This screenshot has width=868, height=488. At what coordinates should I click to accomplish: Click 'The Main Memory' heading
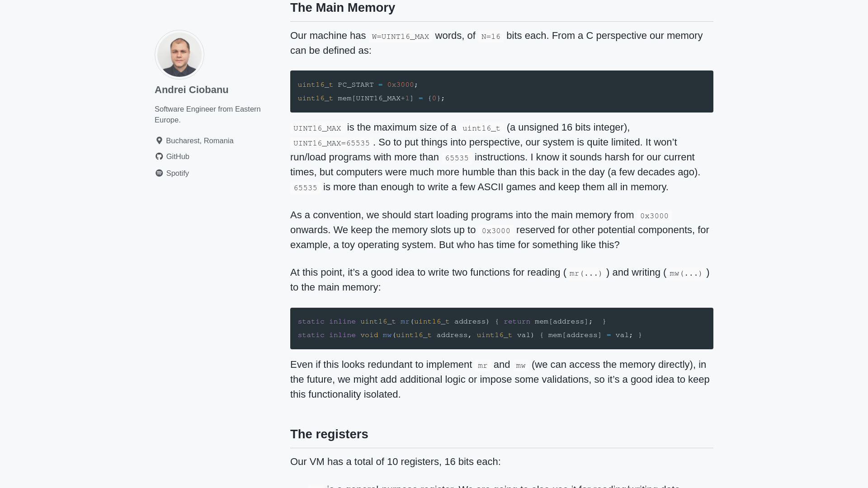point(343,8)
